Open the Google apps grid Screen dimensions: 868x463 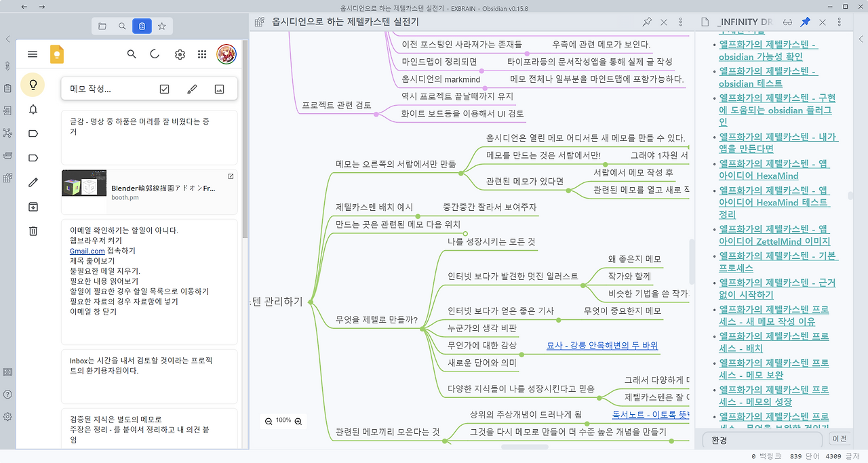tap(202, 54)
